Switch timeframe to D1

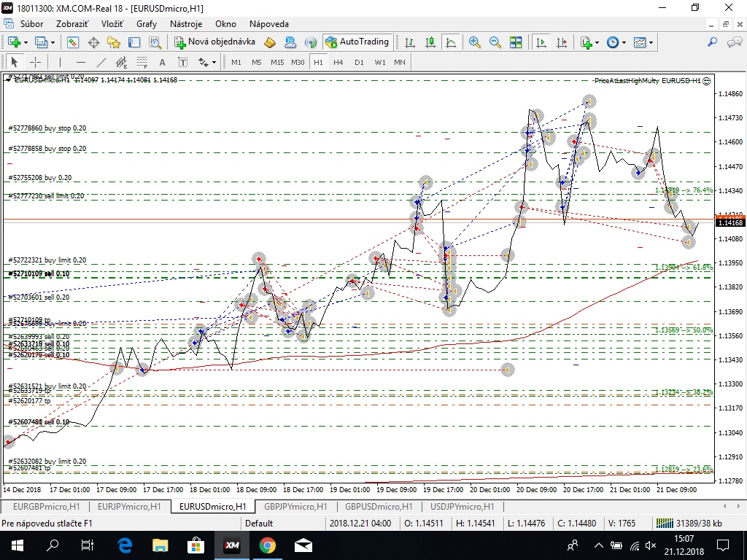point(359,63)
